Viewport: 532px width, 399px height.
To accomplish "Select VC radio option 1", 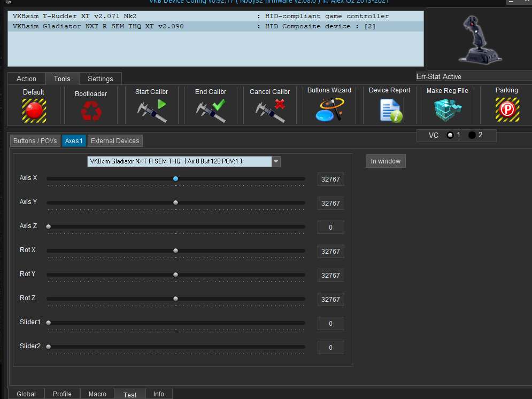I will tap(450, 135).
